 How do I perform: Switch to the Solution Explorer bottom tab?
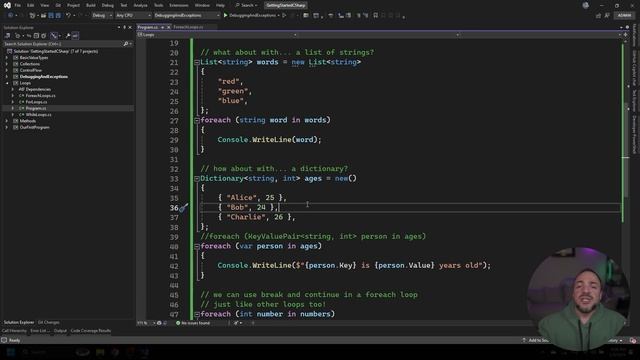pos(19,322)
